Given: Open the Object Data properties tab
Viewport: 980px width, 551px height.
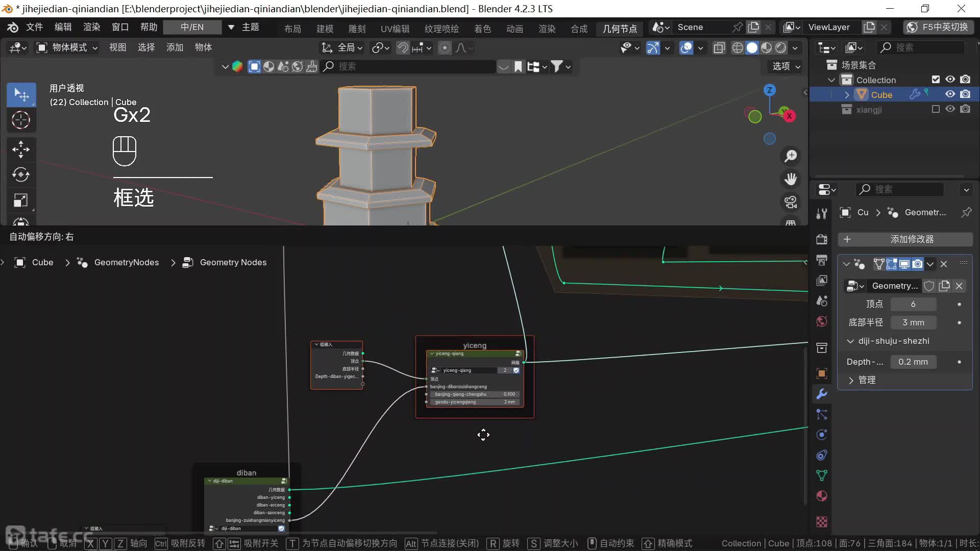Looking at the screenshot, I should coord(822,475).
